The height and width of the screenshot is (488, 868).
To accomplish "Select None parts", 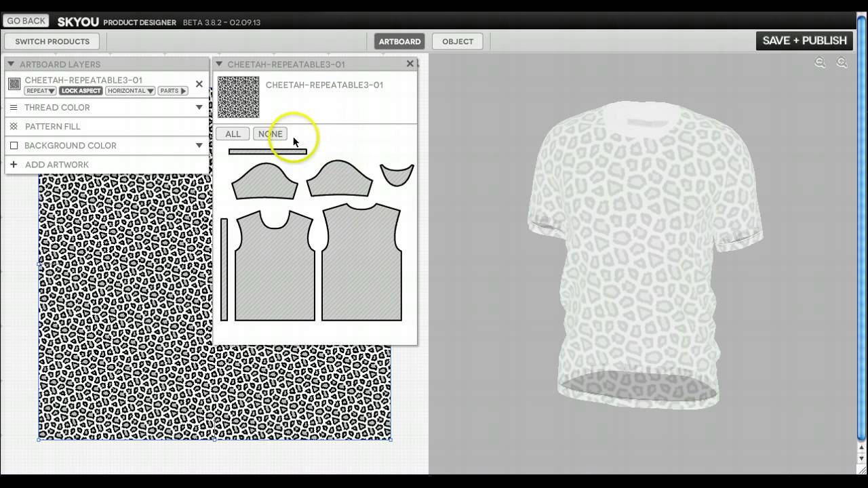I will click(270, 134).
